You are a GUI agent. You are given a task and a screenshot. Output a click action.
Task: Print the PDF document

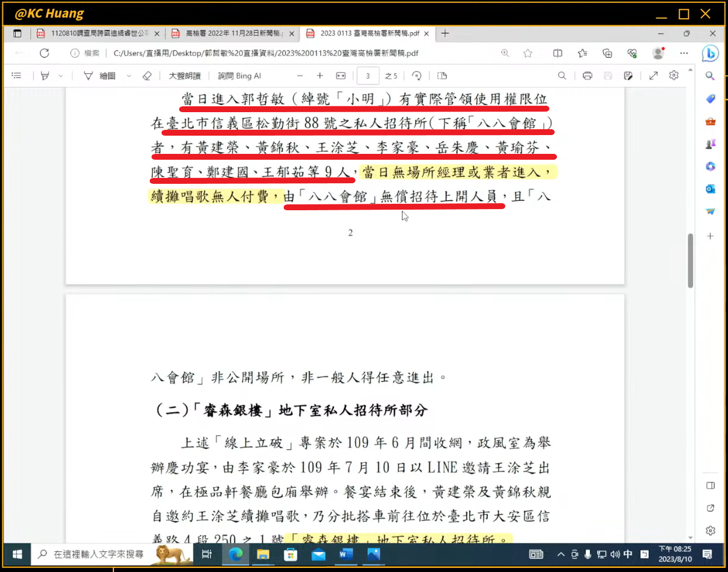(x=587, y=76)
